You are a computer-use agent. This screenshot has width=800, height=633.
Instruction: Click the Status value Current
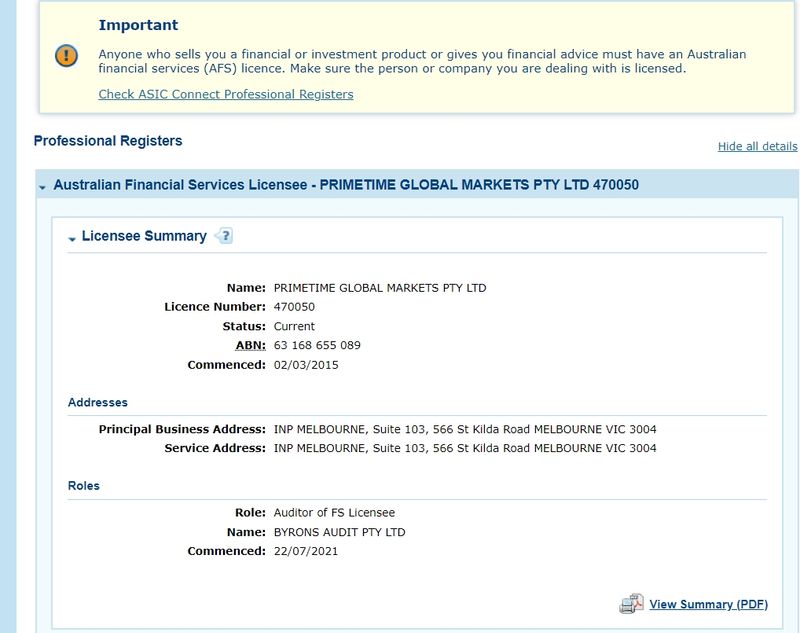coord(294,326)
